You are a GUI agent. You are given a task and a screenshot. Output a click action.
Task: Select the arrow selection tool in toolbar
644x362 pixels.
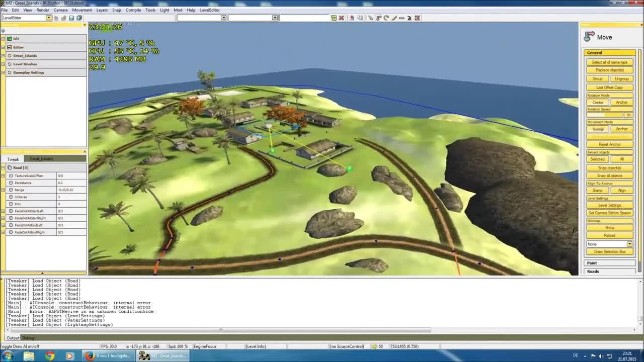pos(371,18)
